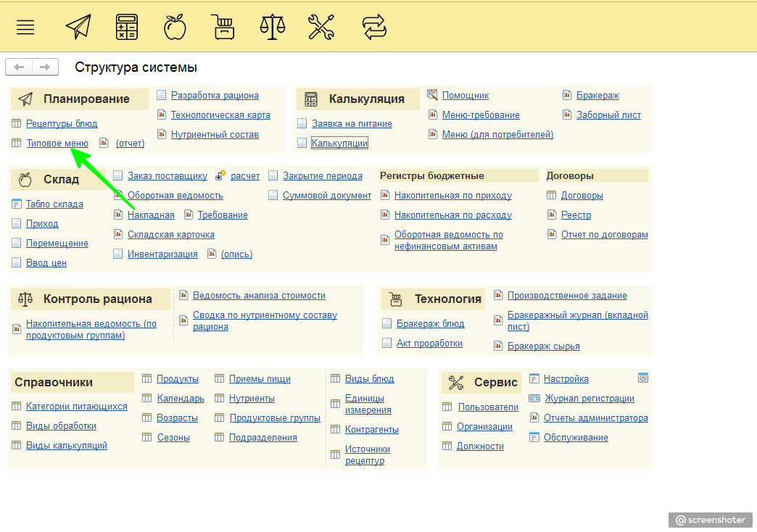
Task: Click the paper plane Planning toolbar icon
Action: coord(78,28)
